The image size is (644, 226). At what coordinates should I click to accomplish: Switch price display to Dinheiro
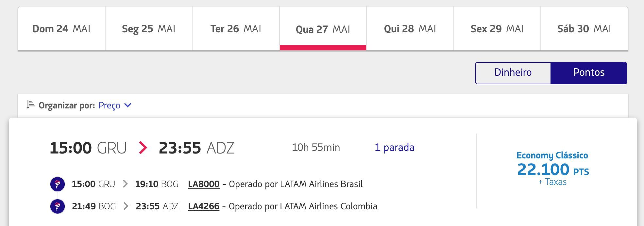click(x=513, y=73)
